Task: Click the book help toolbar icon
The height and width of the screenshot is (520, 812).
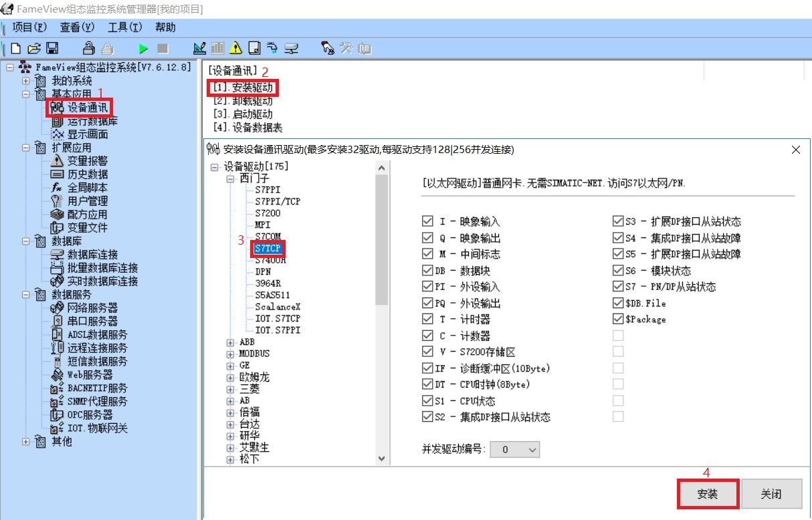Action: pyautogui.click(x=365, y=48)
